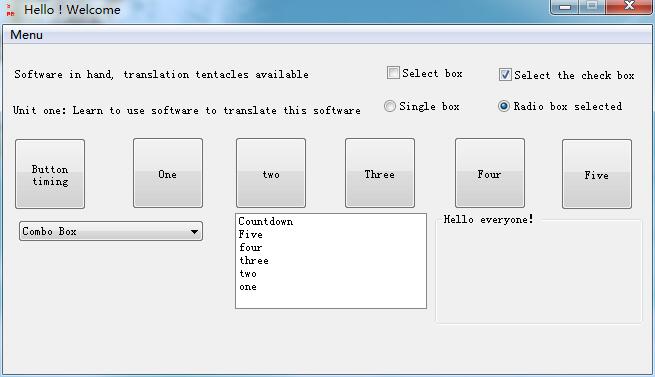Close the Hello ! Welcome window
Viewport: 655px width, 377px height.
tap(629, 7)
